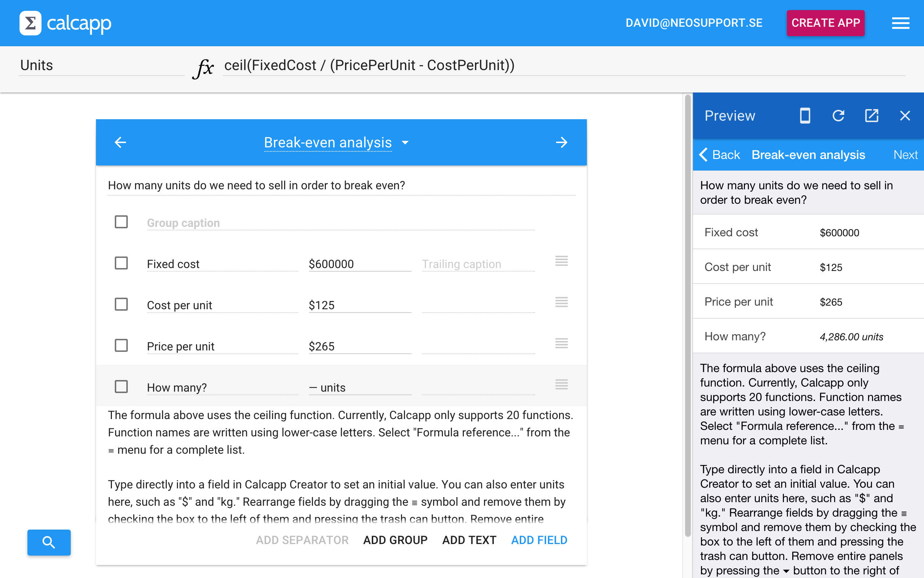Close the Preview sidebar
Image resolution: width=924 pixels, height=578 pixels.
(x=905, y=116)
